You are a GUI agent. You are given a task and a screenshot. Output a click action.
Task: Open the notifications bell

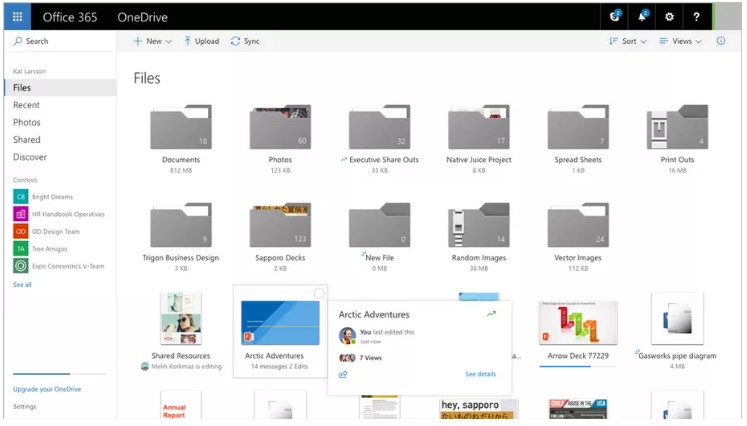point(642,17)
